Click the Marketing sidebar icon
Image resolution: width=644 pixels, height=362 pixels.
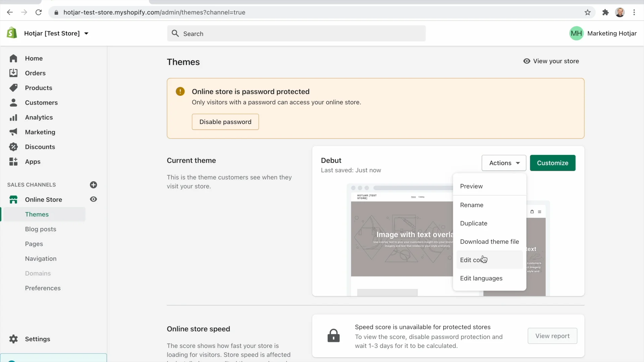coord(13,132)
